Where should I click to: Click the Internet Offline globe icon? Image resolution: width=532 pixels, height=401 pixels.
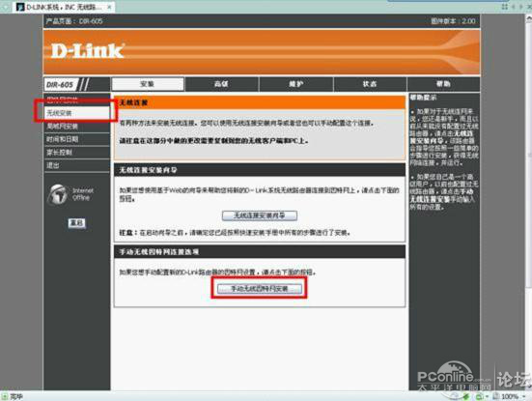point(58,194)
